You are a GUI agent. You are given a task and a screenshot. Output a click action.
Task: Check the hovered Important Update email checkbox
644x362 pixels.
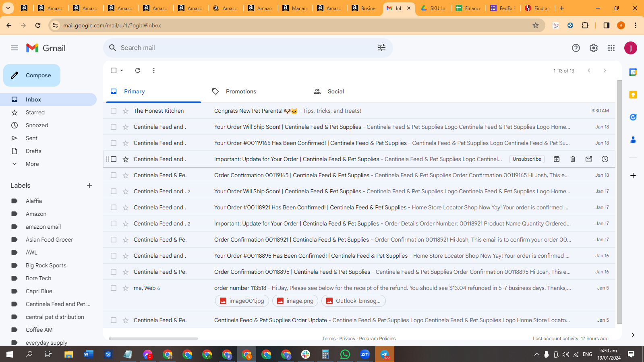114,159
